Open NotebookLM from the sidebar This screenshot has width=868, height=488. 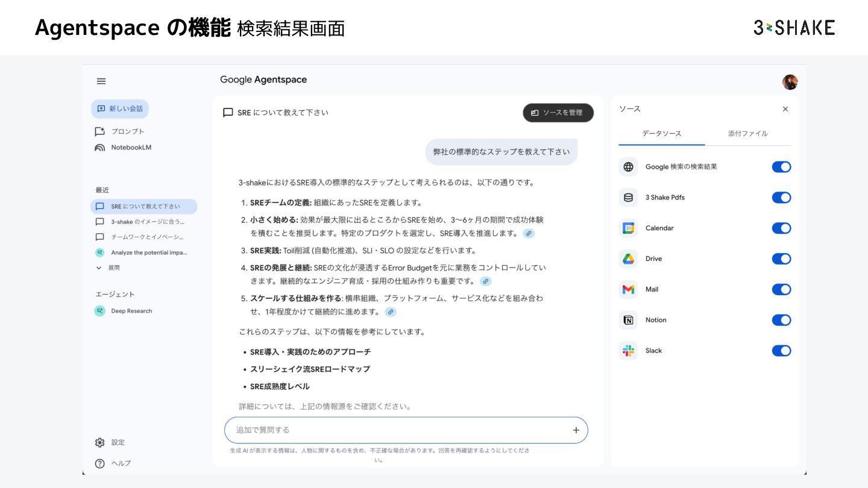123,148
